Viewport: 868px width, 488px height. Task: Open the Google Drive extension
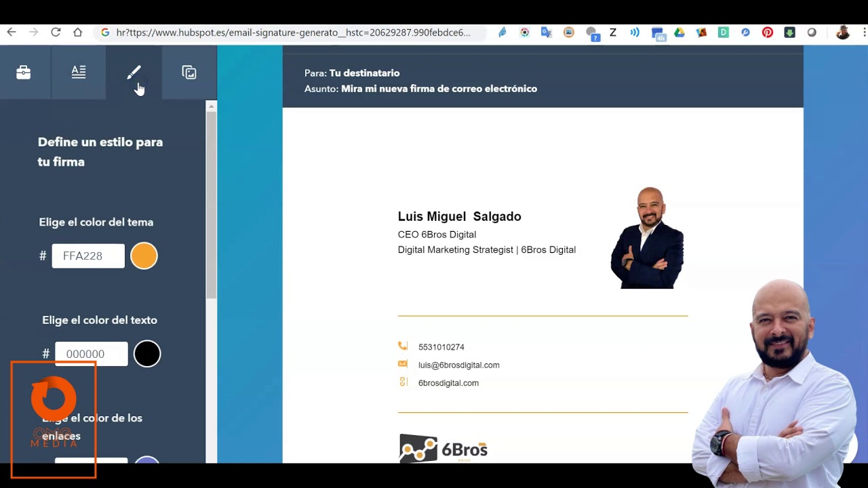pyautogui.click(x=679, y=33)
